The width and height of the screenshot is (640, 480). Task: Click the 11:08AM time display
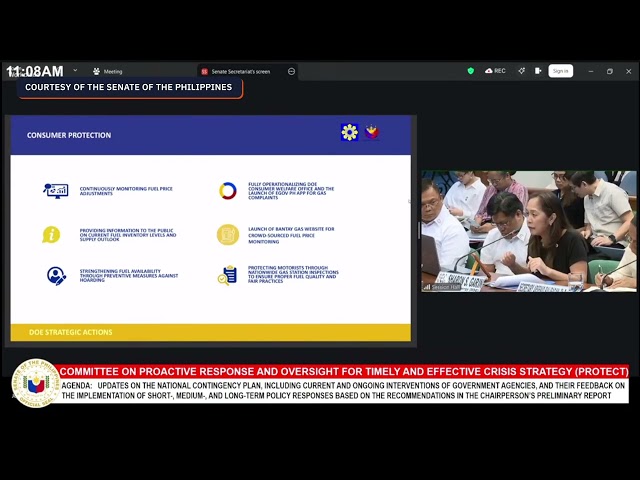pyautogui.click(x=35, y=71)
